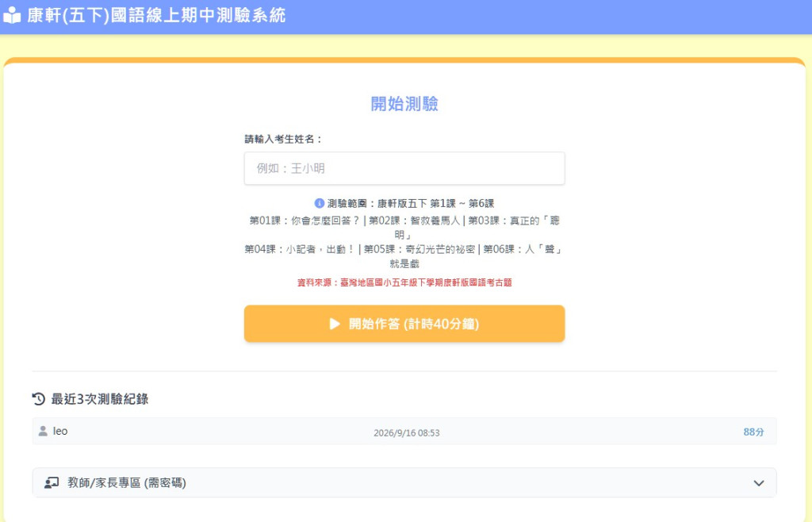Screen dimensions: 812x522
Task: Click the 測驗範圍:康軒版五下 第1課~第6課 text
Action: click(411, 203)
